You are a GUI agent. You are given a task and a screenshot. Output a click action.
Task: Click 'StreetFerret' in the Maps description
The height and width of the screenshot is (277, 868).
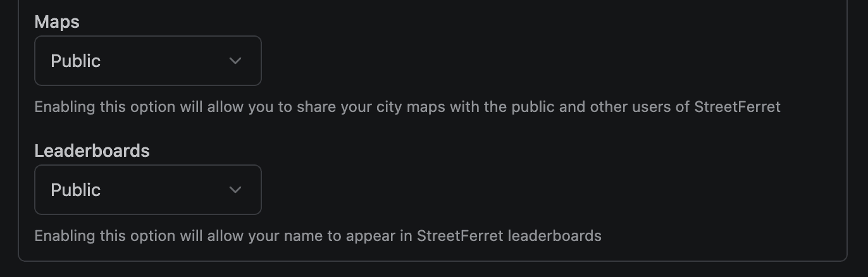tap(737, 107)
